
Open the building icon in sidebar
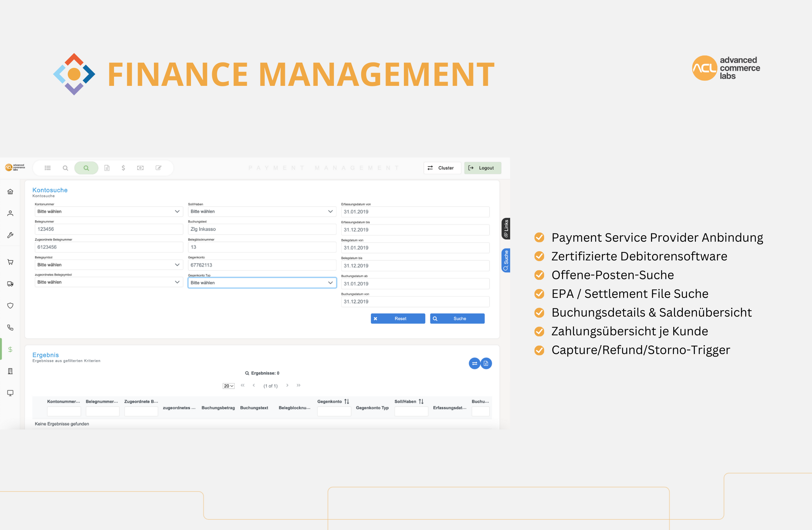(x=10, y=371)
